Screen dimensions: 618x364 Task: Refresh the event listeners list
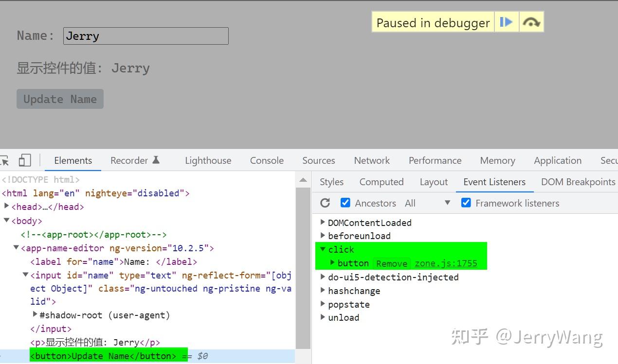[325, 203]
